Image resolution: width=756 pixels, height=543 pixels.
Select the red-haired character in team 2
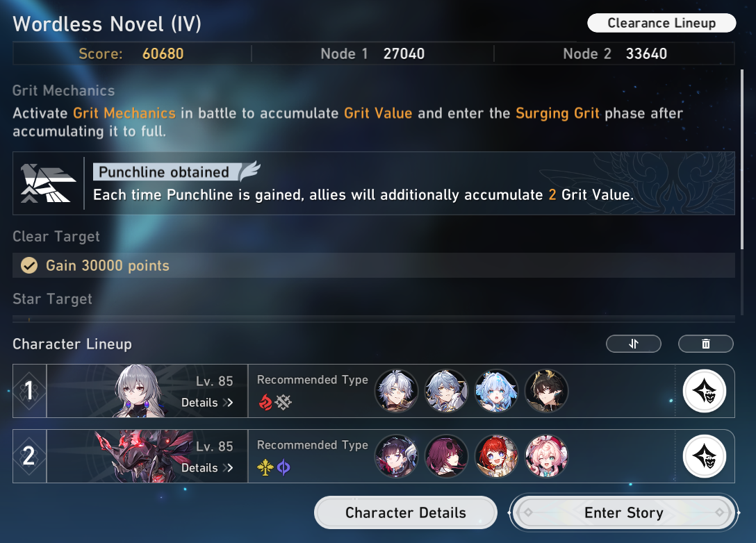496,456
